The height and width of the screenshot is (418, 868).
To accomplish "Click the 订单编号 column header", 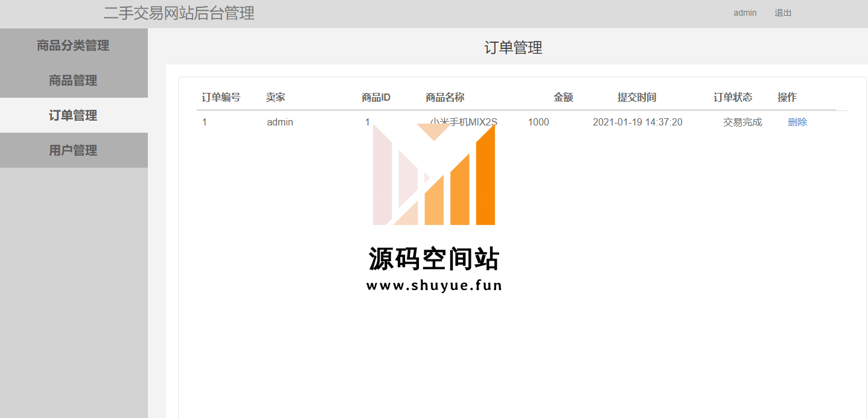I will (x=221, y=97).
